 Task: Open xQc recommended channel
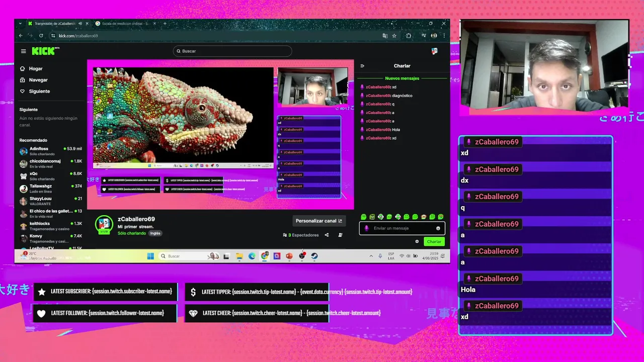(50, 176)
